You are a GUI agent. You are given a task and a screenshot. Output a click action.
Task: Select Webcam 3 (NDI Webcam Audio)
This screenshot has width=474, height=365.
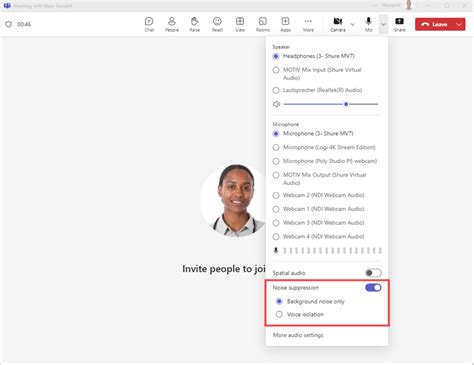pyautogui.click(x=318, y=223)
